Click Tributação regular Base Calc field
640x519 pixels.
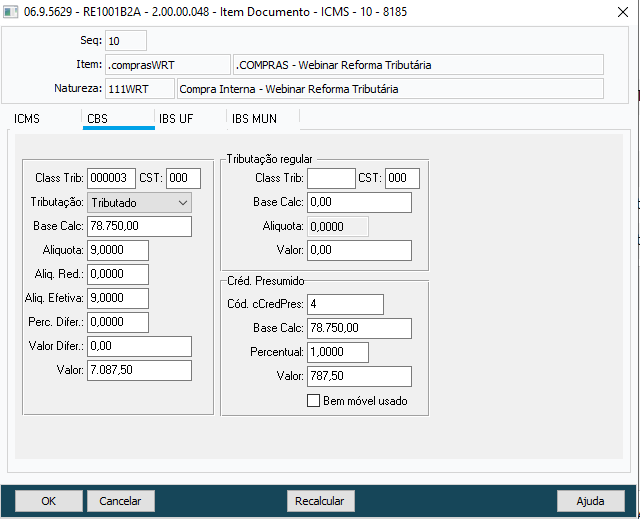point(359,202)
